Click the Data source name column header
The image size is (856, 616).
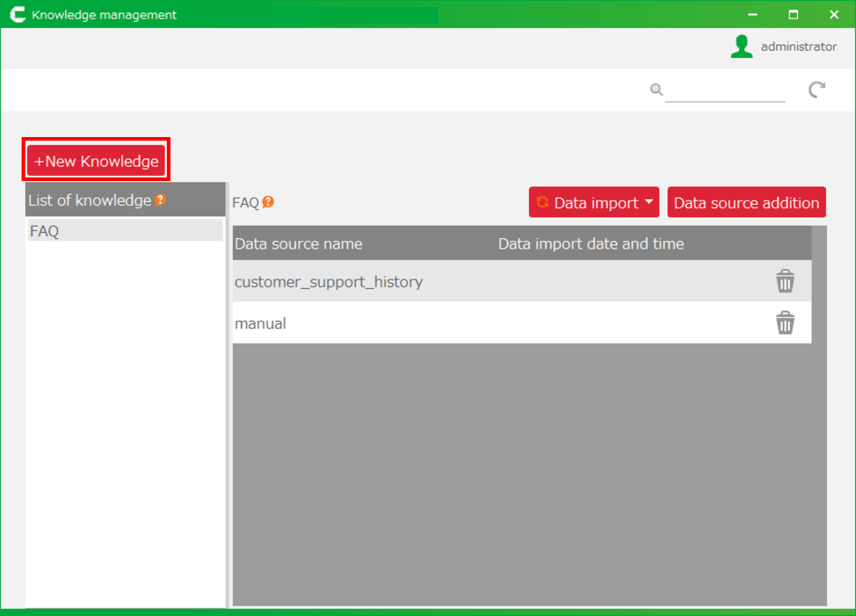(x=298, y=243)
